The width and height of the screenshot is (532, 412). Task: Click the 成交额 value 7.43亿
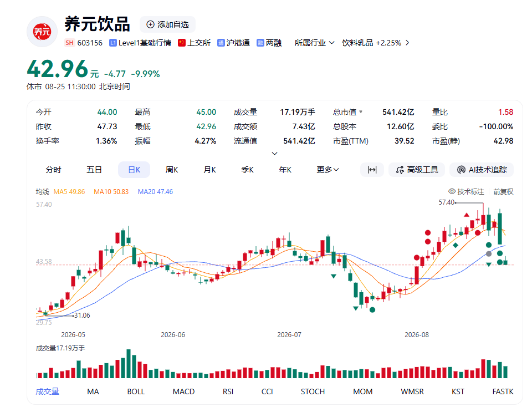304,126
